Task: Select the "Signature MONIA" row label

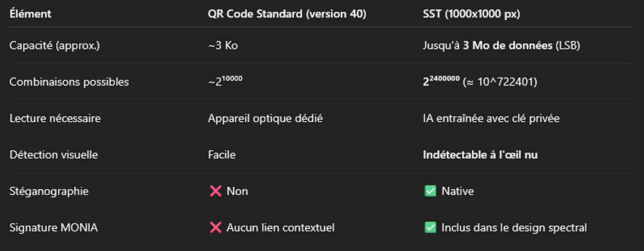Action: tap(54, 227)
